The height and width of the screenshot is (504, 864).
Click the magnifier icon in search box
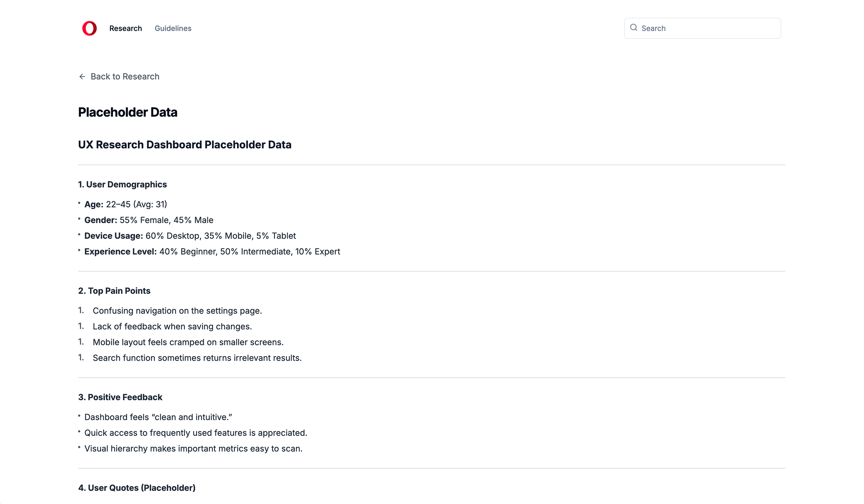[x=634, y=28]
